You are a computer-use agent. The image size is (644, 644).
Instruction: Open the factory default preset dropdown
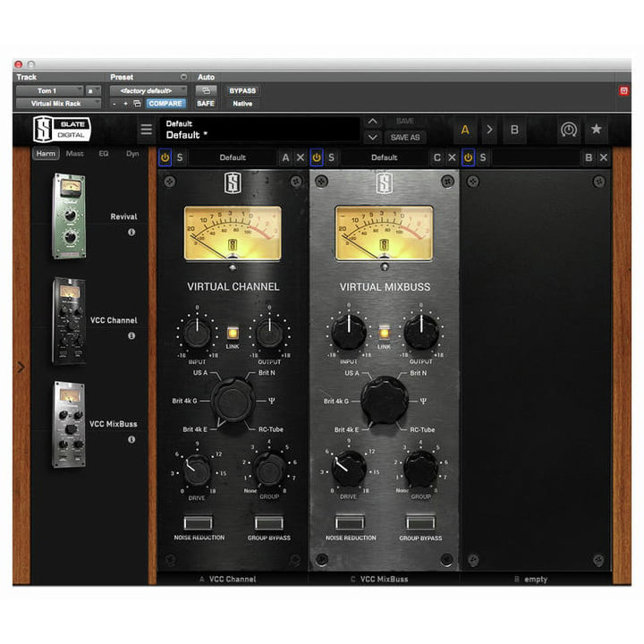click(x=148, y=90)
